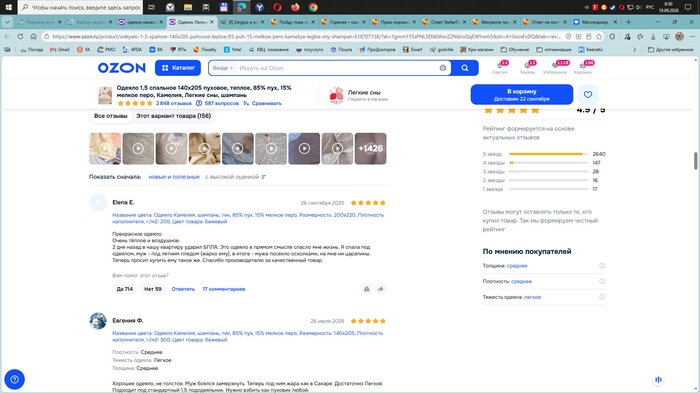
Task: Click info icon next to Плотность
Action: point(602,282)
